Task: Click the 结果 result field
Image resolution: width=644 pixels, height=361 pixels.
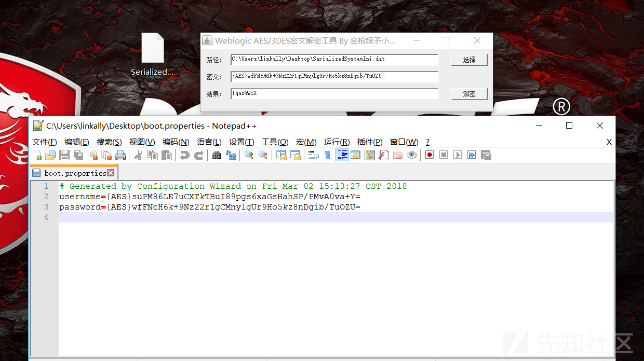Action: tap(334, 94)
